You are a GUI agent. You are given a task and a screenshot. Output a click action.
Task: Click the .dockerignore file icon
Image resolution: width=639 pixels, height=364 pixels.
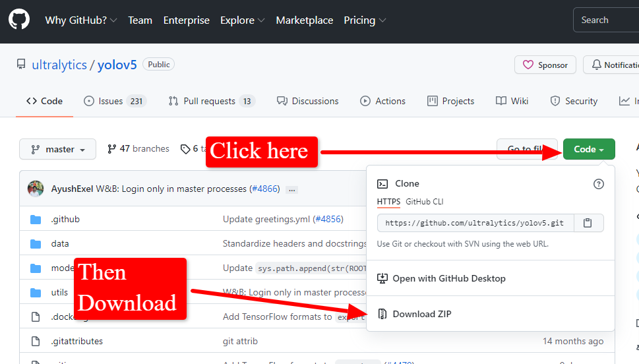[36, 317]
